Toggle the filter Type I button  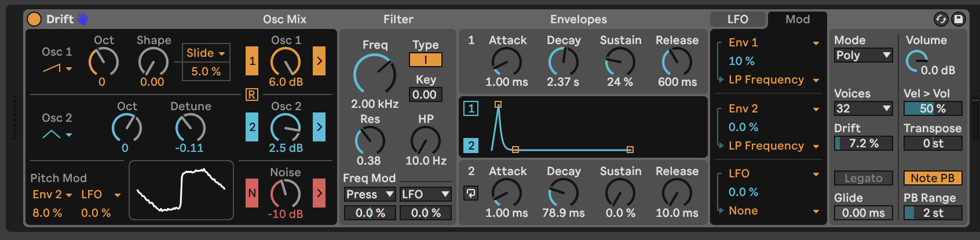click(x=426, y=60)
